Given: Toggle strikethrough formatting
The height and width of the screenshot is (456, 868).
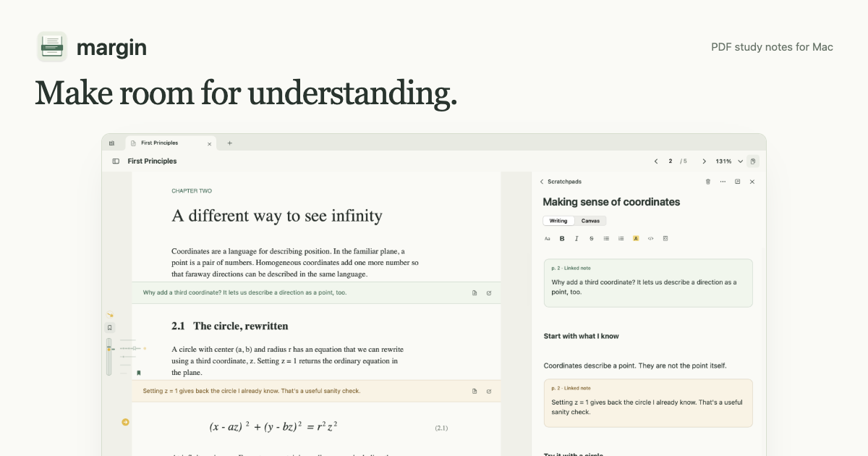Looking at the screenshot, I should click(x=592, y=238).
